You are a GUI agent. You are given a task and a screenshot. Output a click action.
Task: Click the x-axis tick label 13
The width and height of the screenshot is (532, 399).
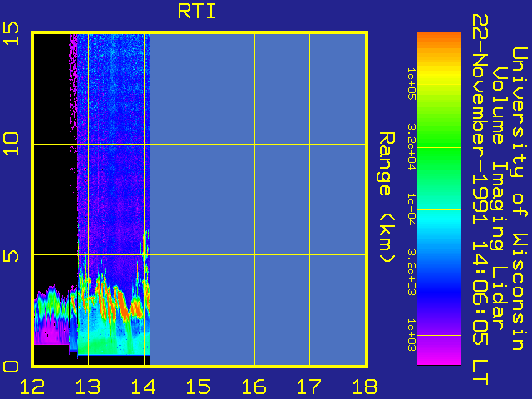point(88,387)
